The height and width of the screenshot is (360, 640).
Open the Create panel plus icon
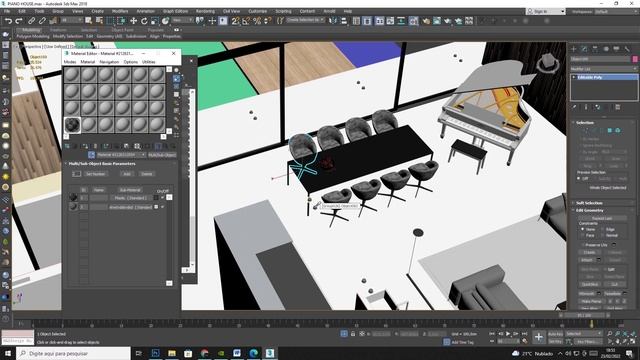tap(574, 49)
